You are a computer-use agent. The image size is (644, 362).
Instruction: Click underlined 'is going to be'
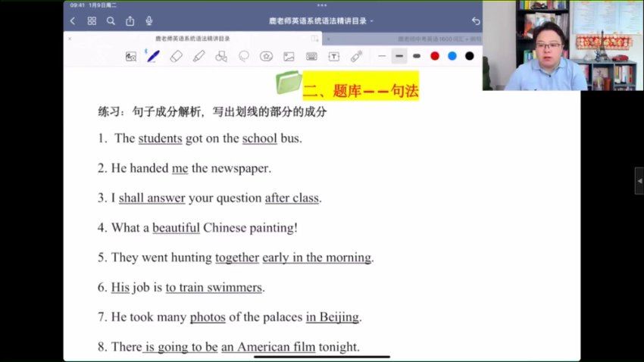pyautogui.click(x=181, y=347)
